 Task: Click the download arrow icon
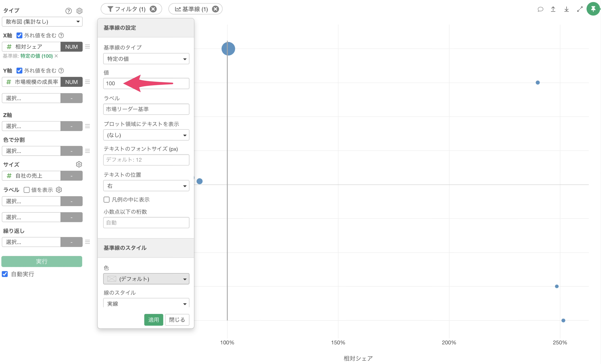click(x=566, y=9)
